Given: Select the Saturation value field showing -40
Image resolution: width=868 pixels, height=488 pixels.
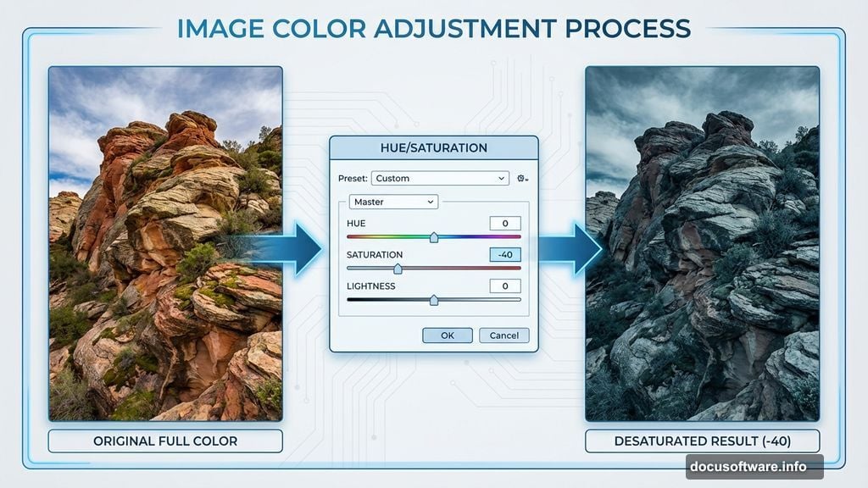Looking at the screenshot, I should pyautogui.click(x=506, y=254).
